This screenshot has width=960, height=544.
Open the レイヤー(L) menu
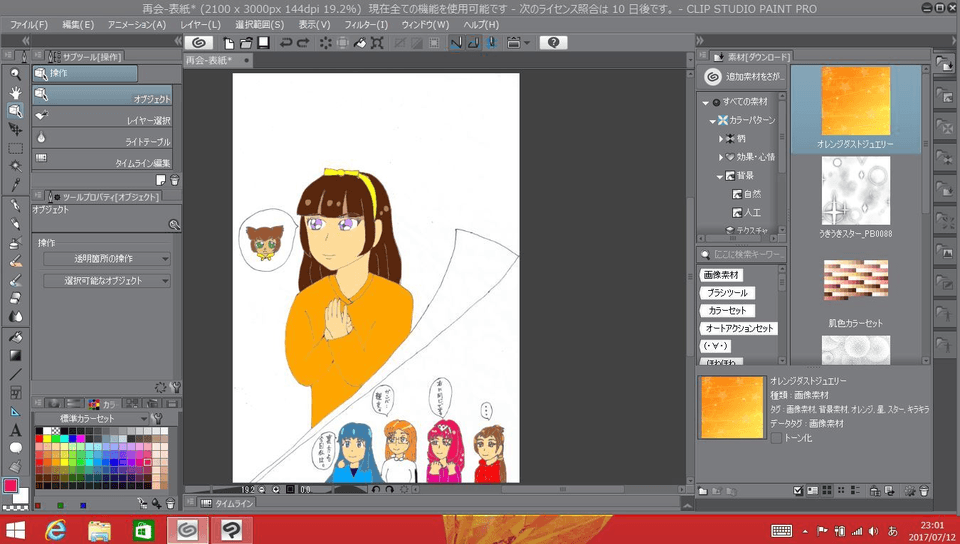click(x=200, y=24)
